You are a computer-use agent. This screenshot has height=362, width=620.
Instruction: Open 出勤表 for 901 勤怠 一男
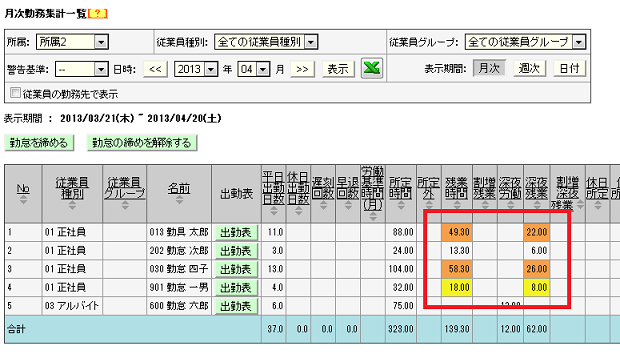pos(236,288)
